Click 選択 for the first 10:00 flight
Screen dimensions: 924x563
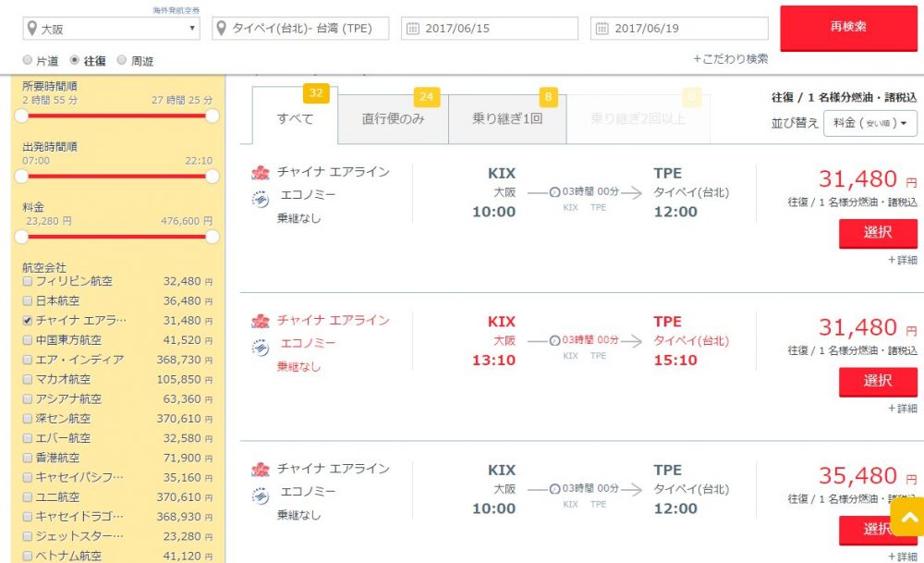878,233
